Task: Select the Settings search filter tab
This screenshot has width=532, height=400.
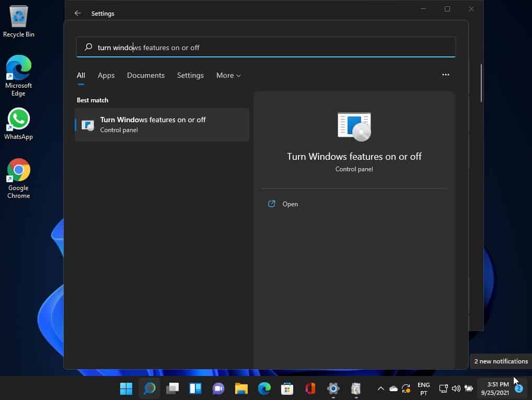Action: pyautogui.click(x=190, y=75)
